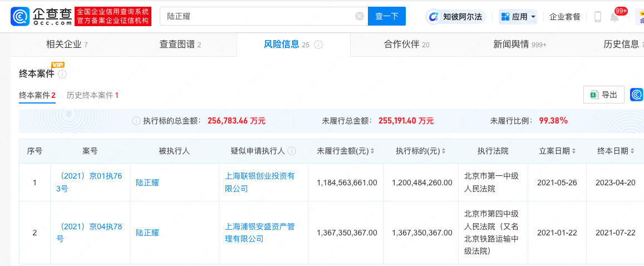Click the search input field
Image resolution: width=644 pixels, height=266 pixels.
click(259, 16)
